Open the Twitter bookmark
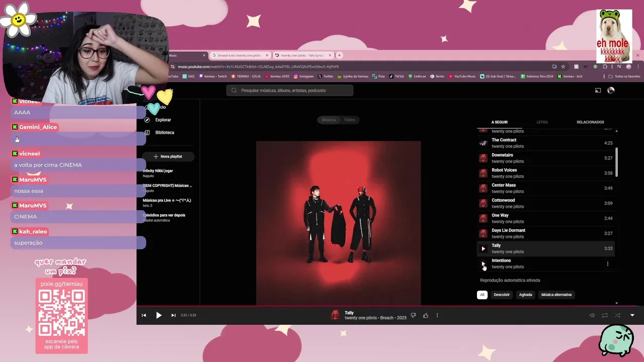Image resolution: width=644 pixels, height=362 pixels. (x=326, y=76)
